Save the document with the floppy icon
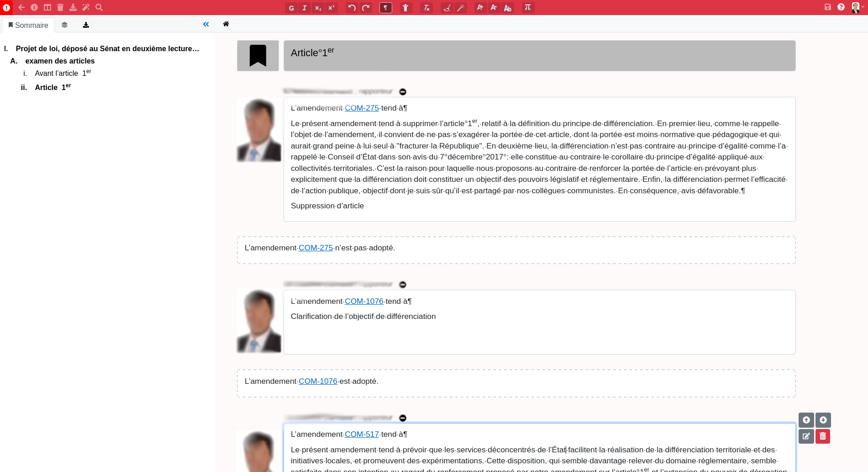 (828, 7)
